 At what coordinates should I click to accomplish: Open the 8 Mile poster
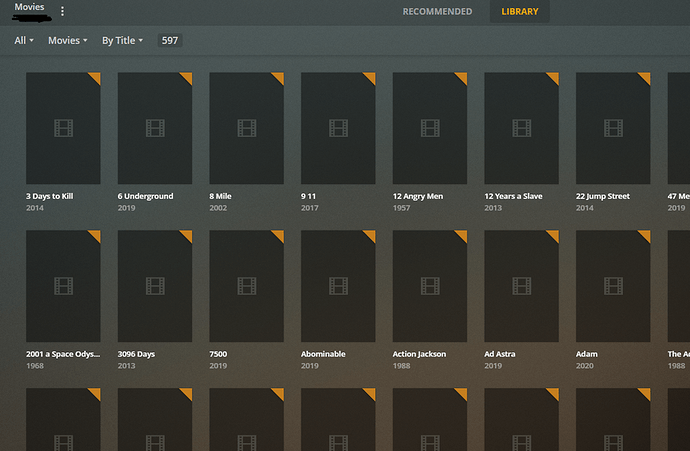click(246, 128)
